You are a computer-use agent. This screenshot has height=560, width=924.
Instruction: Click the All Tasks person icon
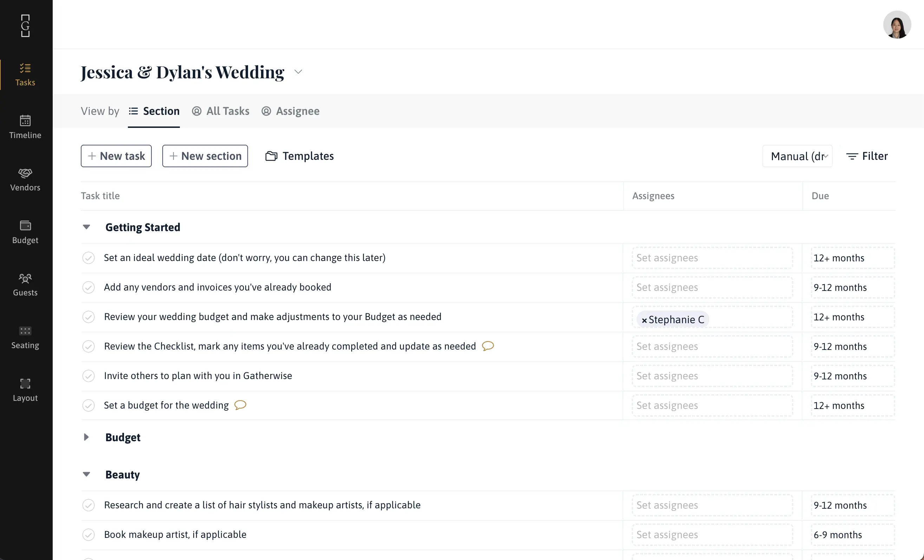(196, 111)
